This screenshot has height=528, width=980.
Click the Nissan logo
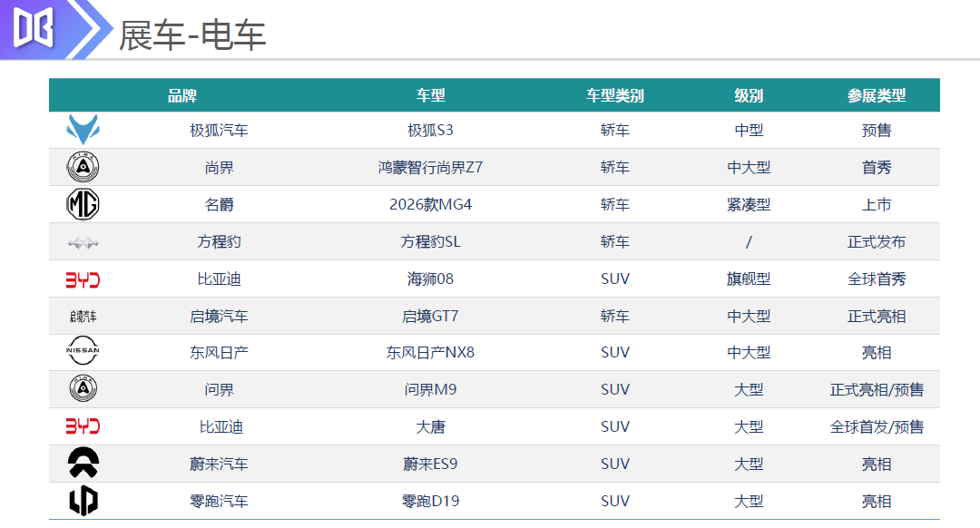click(x=83, y=350)
